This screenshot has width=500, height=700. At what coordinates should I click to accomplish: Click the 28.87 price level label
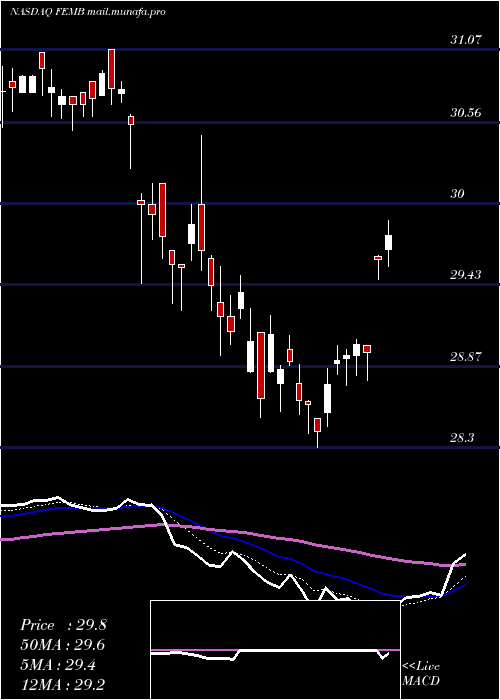(x=466, y=357)
